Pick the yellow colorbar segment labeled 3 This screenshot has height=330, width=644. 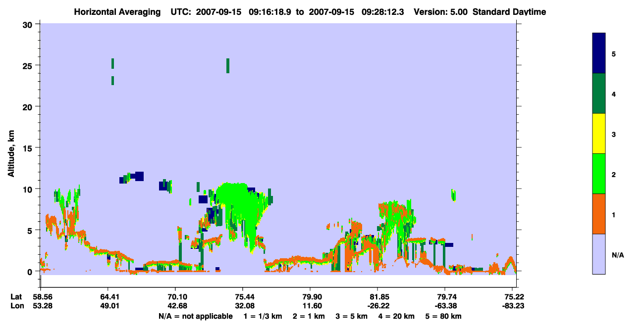[x=599, y=134]
